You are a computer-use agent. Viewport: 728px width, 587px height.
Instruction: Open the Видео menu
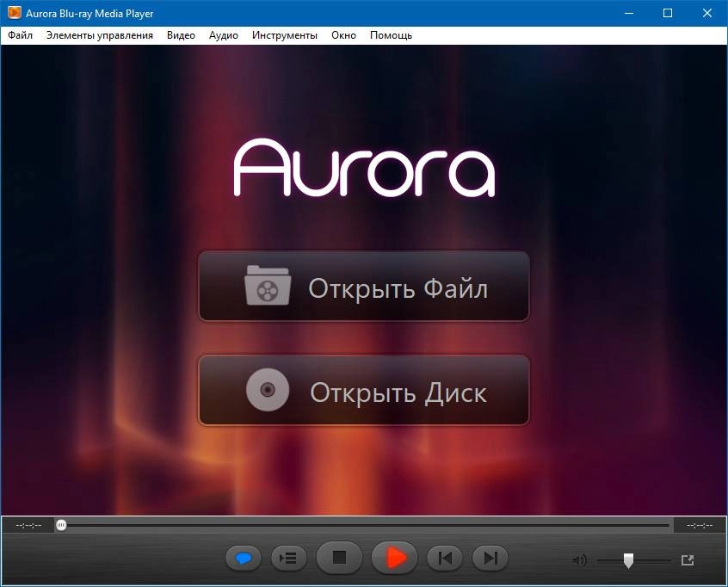181,35
